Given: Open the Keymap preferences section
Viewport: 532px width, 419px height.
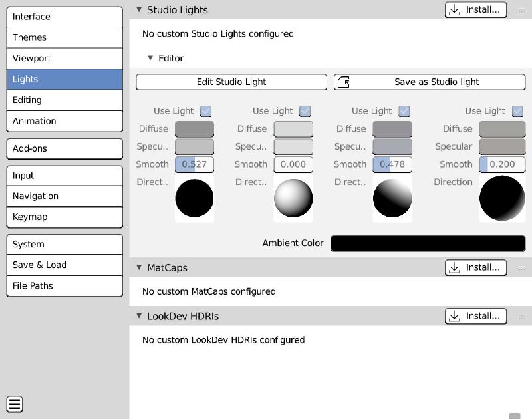Looking at the screenshot, I should click(x=65, y=217).
